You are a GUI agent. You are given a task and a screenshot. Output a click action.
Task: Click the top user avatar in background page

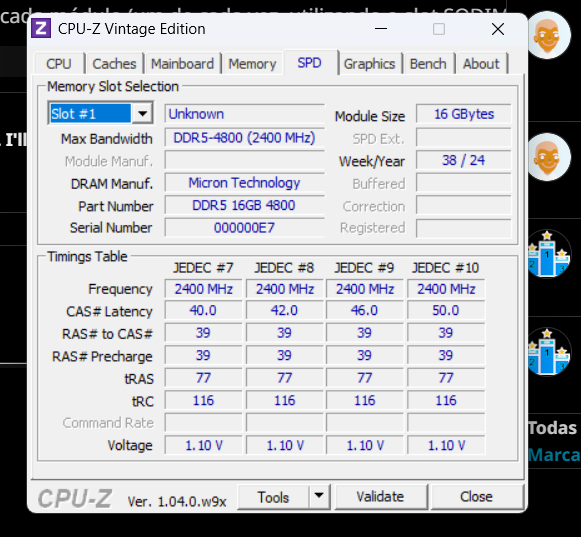[549, 35]
